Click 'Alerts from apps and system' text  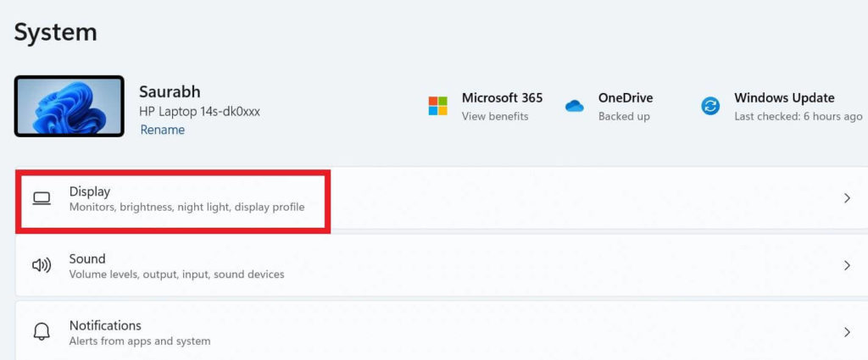pos(140,341)
